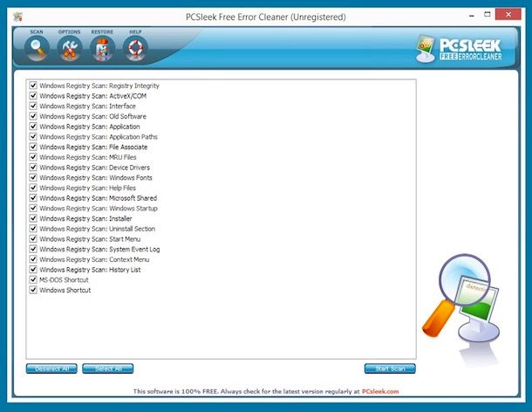
Task: Click the RESTORE label in toolbar
Action: (102, 32)
